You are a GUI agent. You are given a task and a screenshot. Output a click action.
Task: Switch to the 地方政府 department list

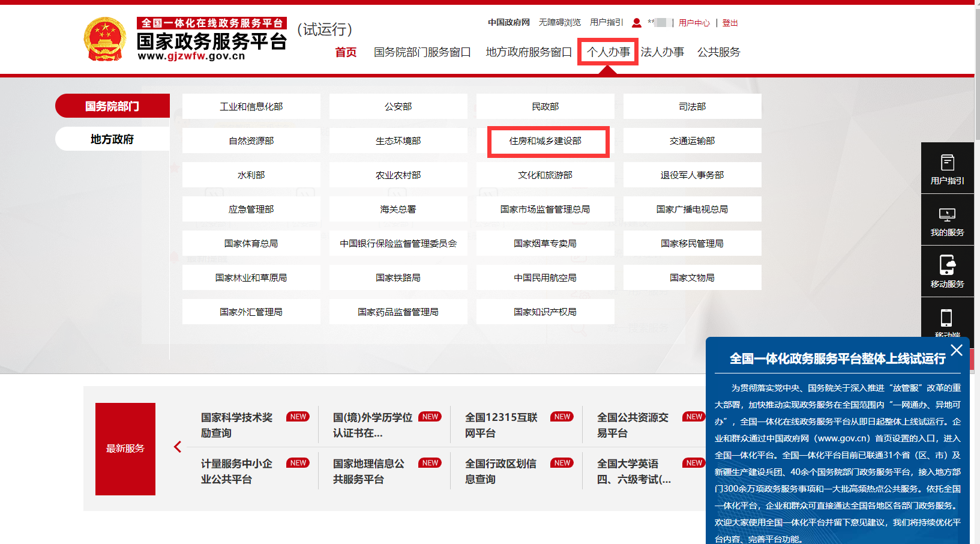[x=112, y=138]
